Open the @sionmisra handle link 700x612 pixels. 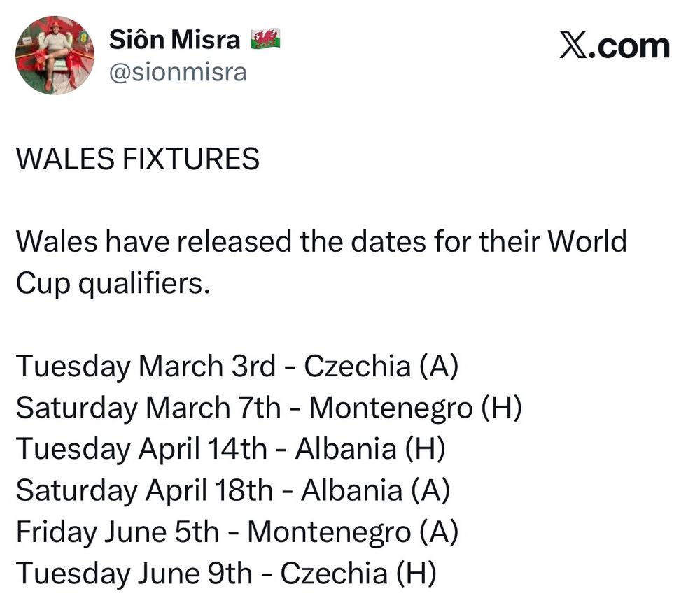(177, 71)
